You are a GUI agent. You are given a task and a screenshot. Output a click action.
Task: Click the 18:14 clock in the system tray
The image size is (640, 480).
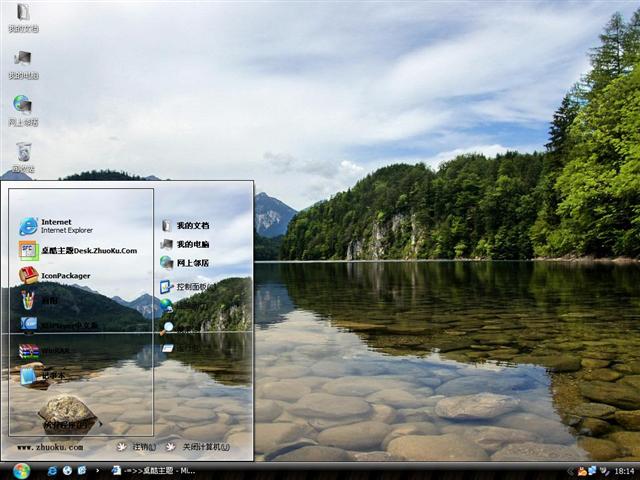coord(624,471)
